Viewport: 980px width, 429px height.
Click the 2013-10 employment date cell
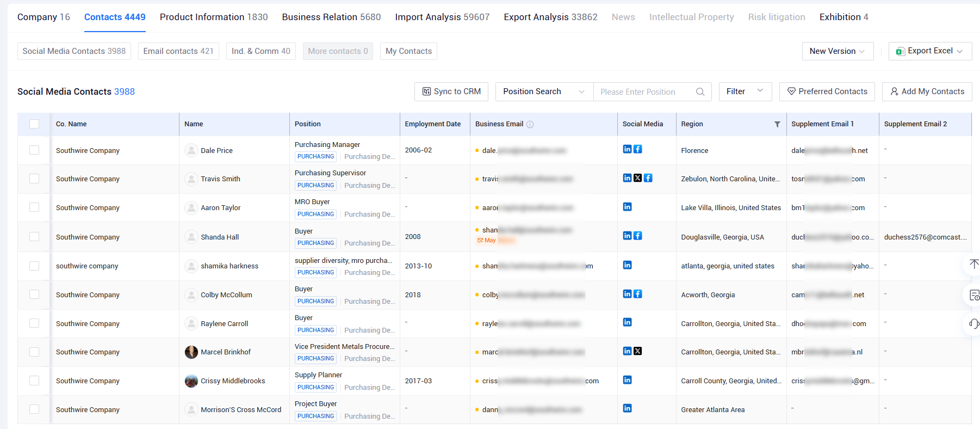[418, 266]
